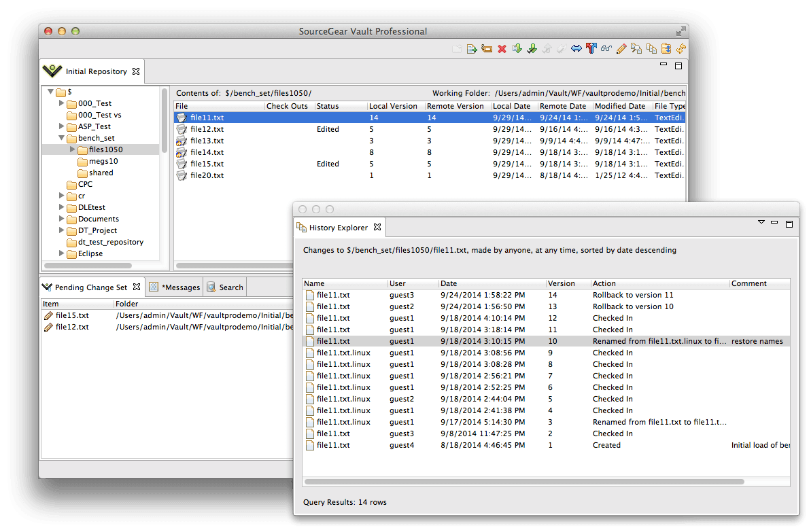Sort file list by the Status column

pyautogui.click(x=341, y=106)
